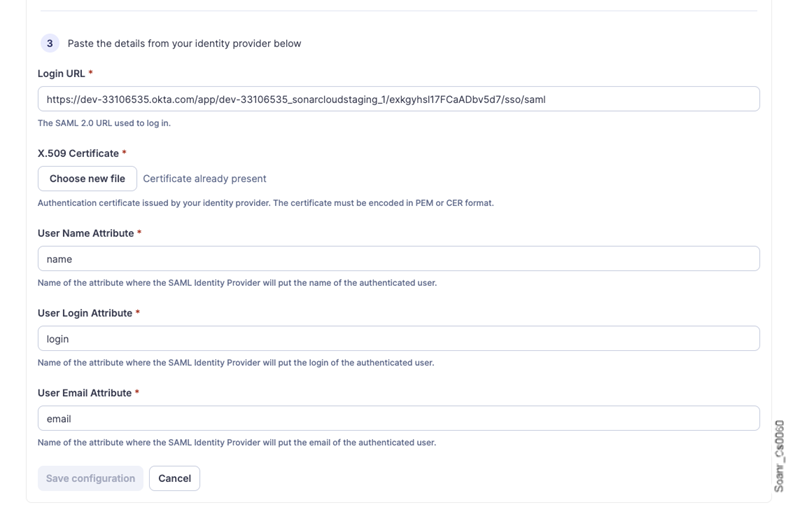The width and height of the screenshot is (810, 519).
Task: Click the step 3 number badge
Action: tap(50, 44)
